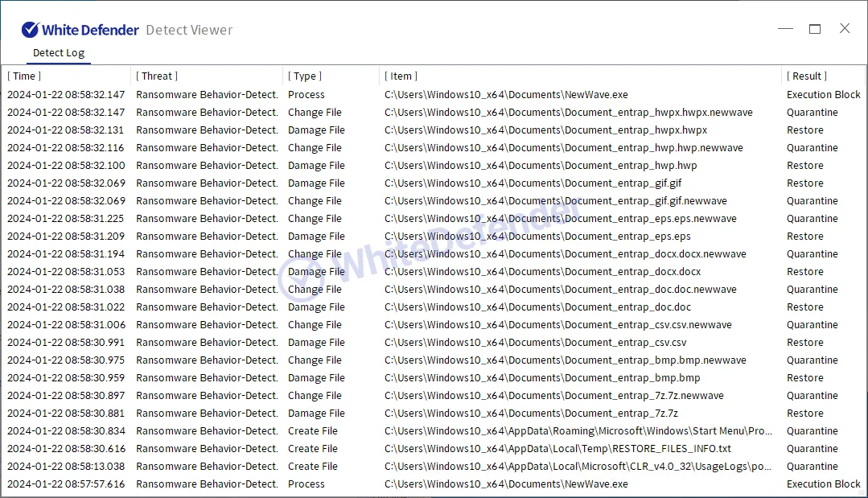Screen dimensions: 868x498
Task: Click the Restore result for Document_entrap_7z.7z
Action: (804, 414)
